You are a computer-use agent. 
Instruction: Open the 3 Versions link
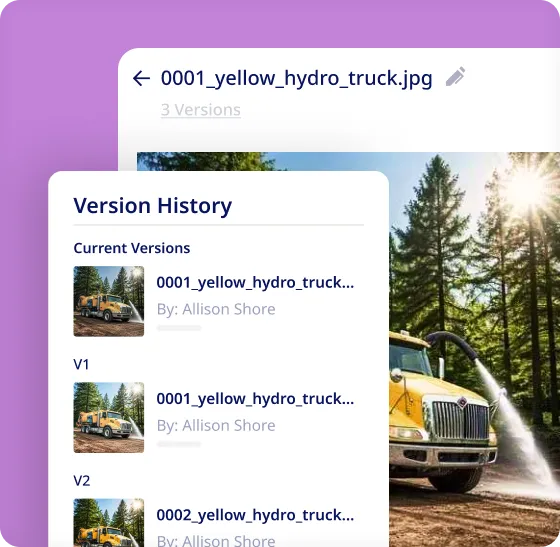201,110
